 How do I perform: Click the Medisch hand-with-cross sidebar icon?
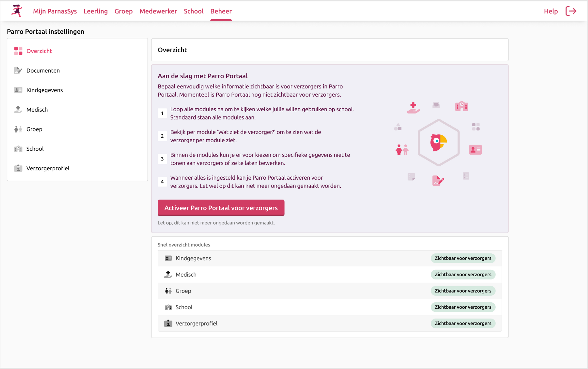pyautogui.click(x=18, y=110)
